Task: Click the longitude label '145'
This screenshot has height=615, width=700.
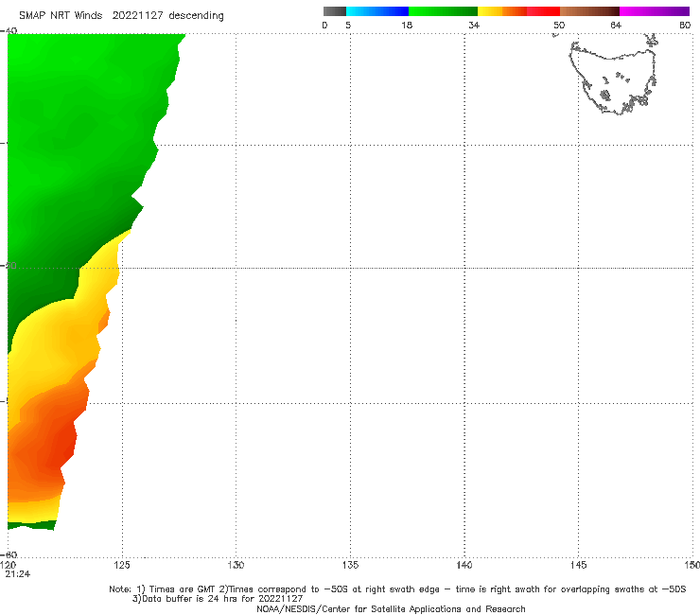Action: pyautogui.click(x=578, y=565)
